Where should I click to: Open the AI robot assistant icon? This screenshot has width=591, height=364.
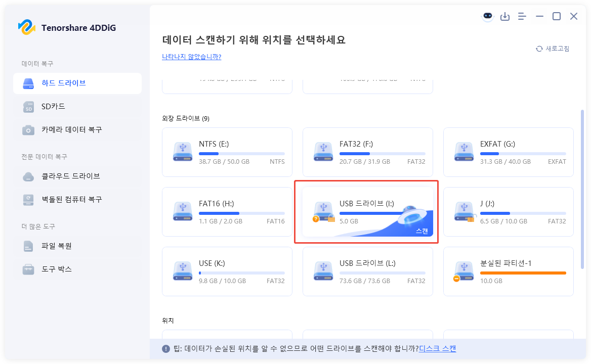click(x=487, y=16)
